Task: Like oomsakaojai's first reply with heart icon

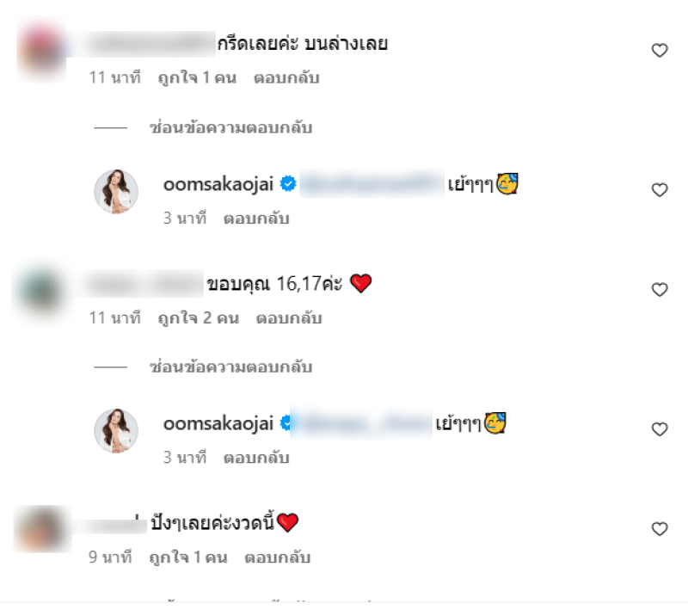Action: click(x=659, y=189)
